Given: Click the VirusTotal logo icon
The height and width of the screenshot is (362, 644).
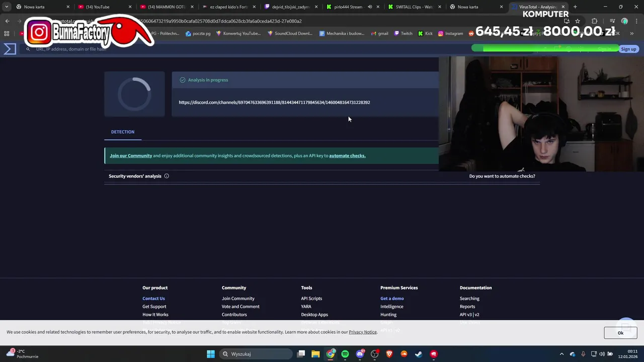Looking at the screenshot, I should click(x=10, y=49).
